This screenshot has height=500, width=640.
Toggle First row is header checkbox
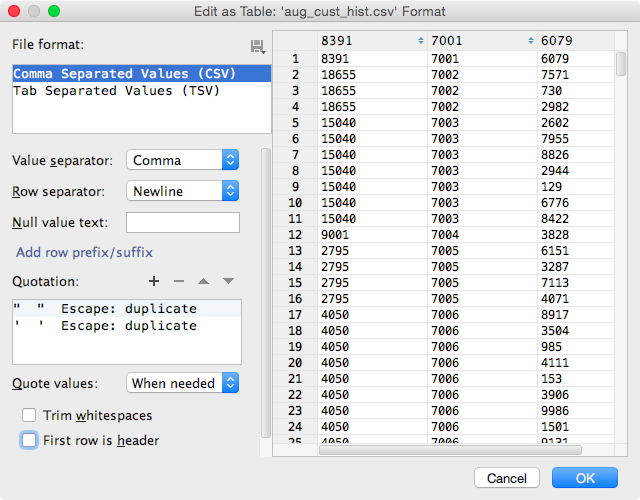click(29, 440)
